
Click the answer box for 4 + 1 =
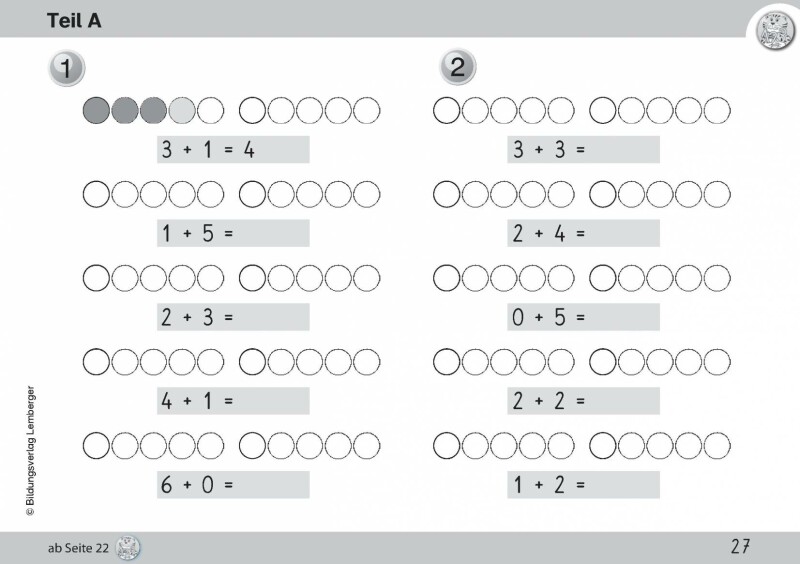pyautogui.click(x=270, y=401)
